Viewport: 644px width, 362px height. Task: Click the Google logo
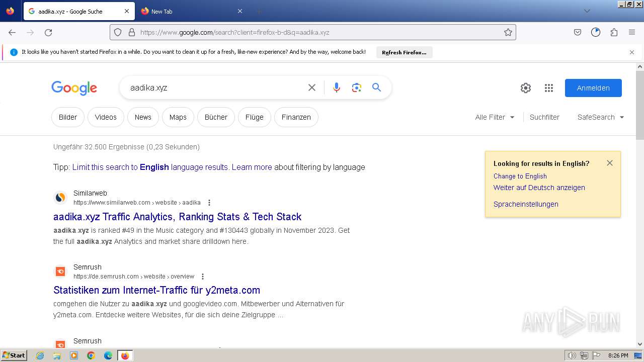74,88
